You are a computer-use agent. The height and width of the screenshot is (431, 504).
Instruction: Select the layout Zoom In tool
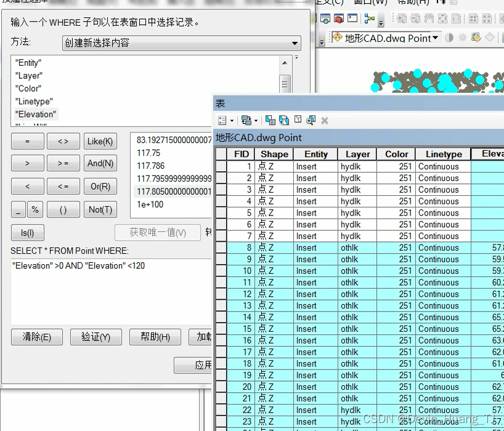(x=402, y=18)
